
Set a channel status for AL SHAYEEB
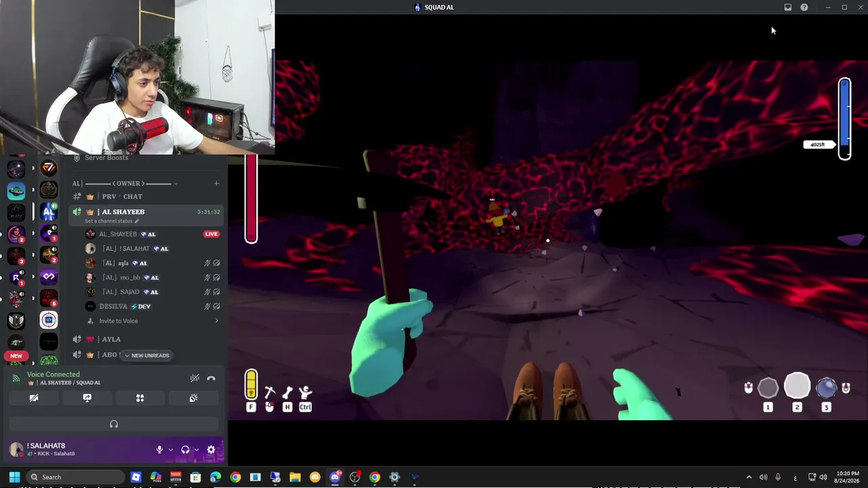112,221
